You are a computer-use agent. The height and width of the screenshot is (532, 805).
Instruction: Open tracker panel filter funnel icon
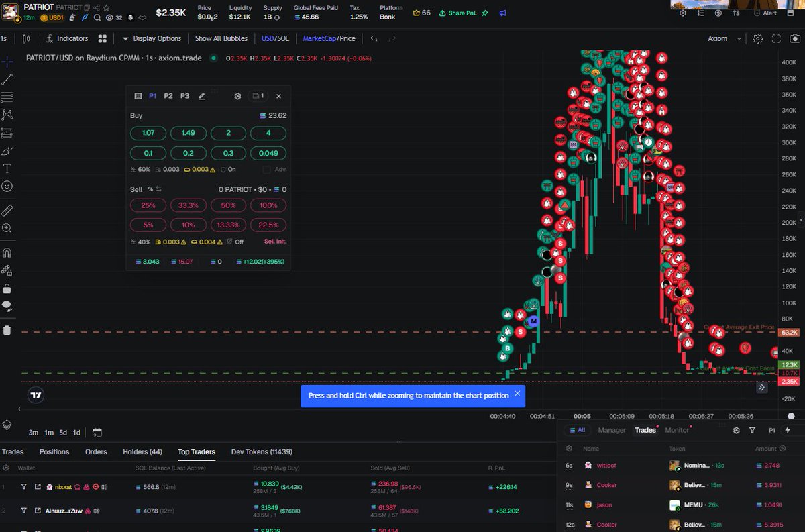(x=752, y=430)
